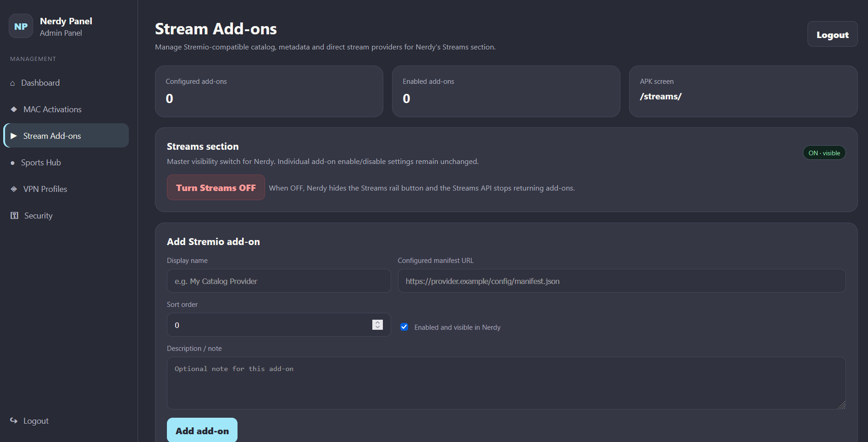Click into Sort order number field

[x=279, y=325]
